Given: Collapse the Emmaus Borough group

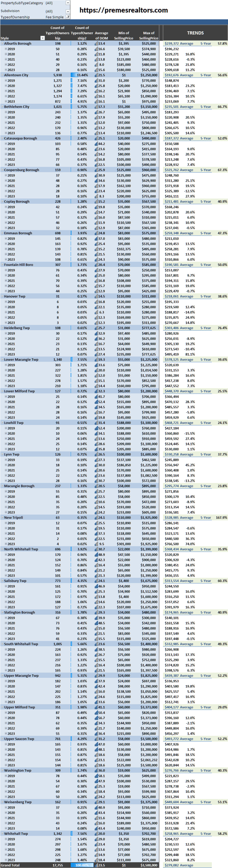Looking at the screenshot, I should (2, 233).
